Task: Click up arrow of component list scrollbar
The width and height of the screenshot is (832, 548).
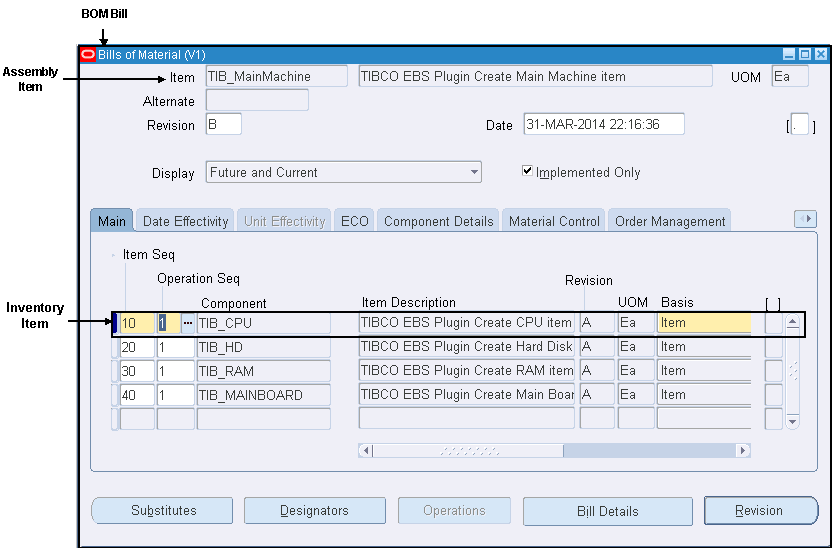Action: pyautogui.click(x=792, y=322)
